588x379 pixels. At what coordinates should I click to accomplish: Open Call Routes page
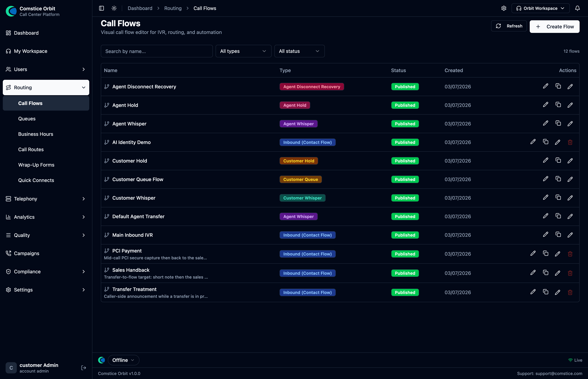(x=46, y=149)
